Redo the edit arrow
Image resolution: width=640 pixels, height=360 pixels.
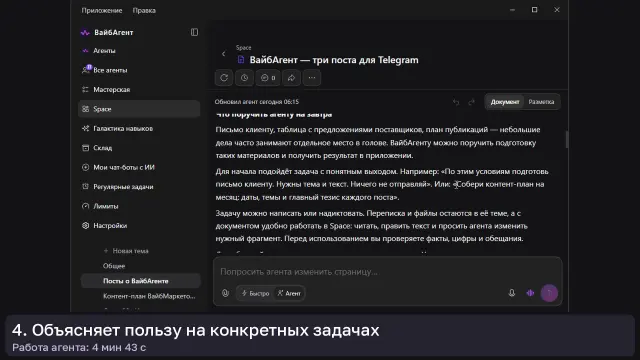coord(471,102)
